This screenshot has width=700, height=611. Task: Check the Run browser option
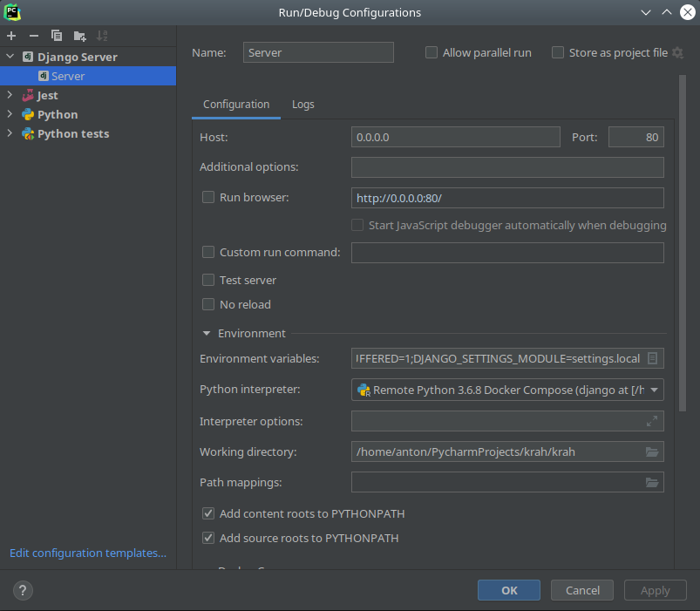pos(208,197)
